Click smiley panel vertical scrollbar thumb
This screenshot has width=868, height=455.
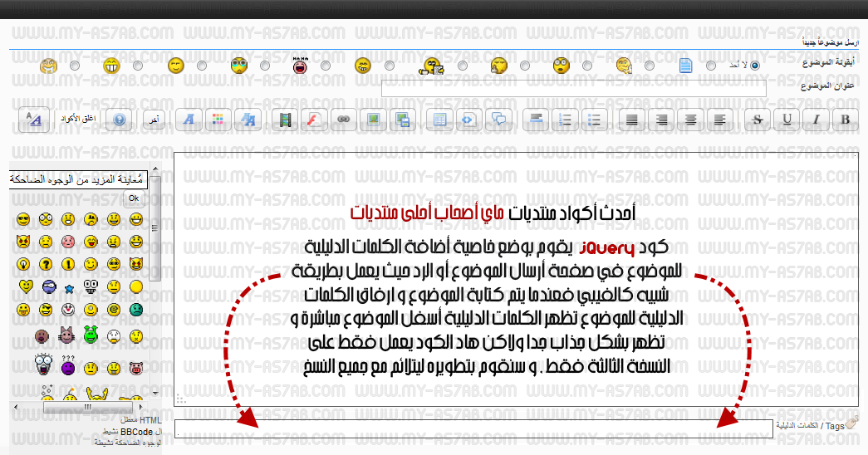coord(155,228)
